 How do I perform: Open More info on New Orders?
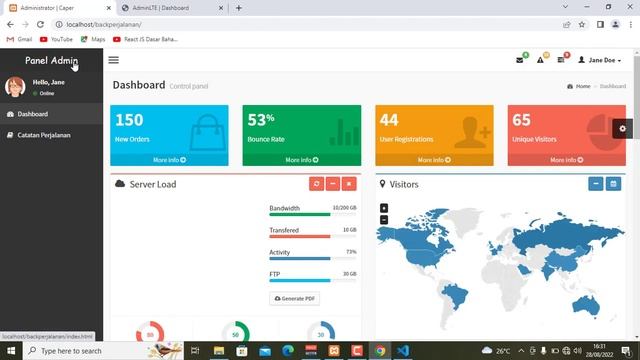click(169, 160)
